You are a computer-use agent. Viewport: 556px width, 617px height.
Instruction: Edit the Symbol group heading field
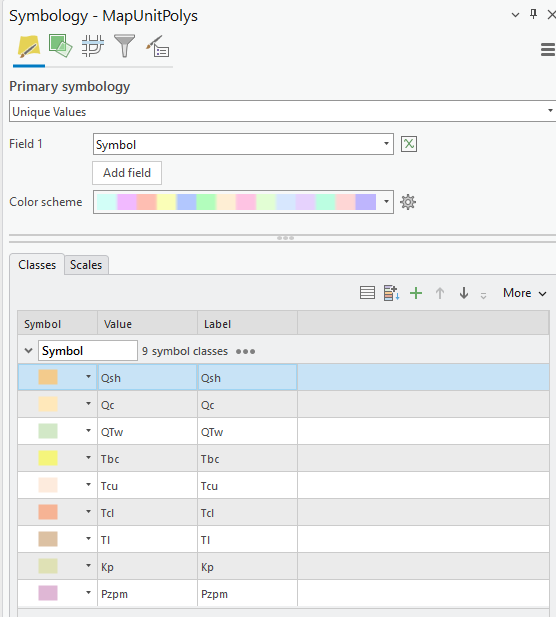click(x=88, y=351)
